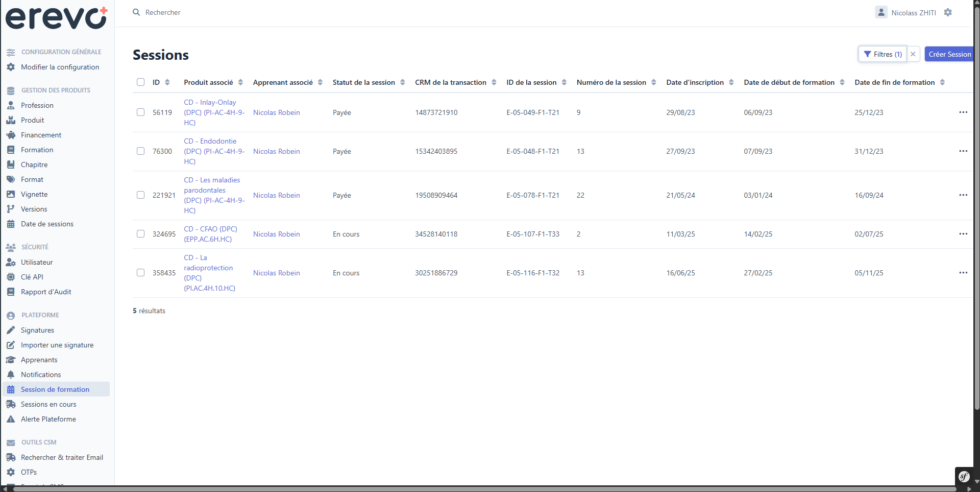Open CD - CFAO (DPC) product link
Screen dimensions: 980x492
[211, 234]
